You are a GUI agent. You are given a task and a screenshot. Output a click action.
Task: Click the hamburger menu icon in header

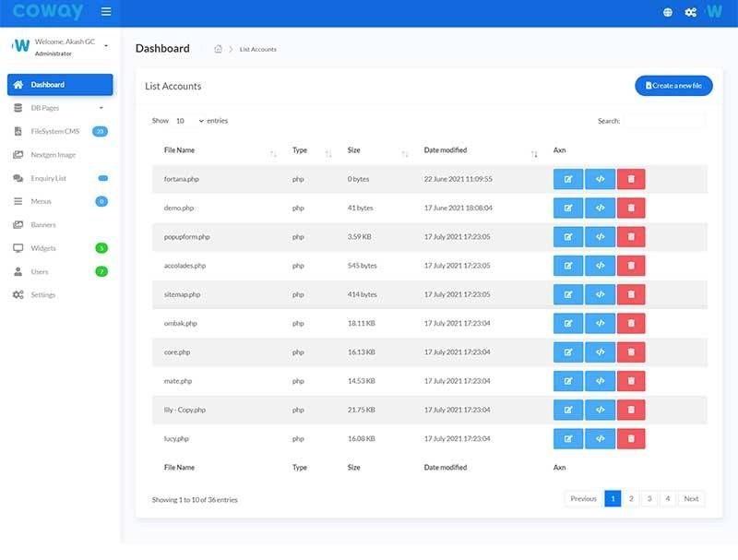[x=106, y=12]
